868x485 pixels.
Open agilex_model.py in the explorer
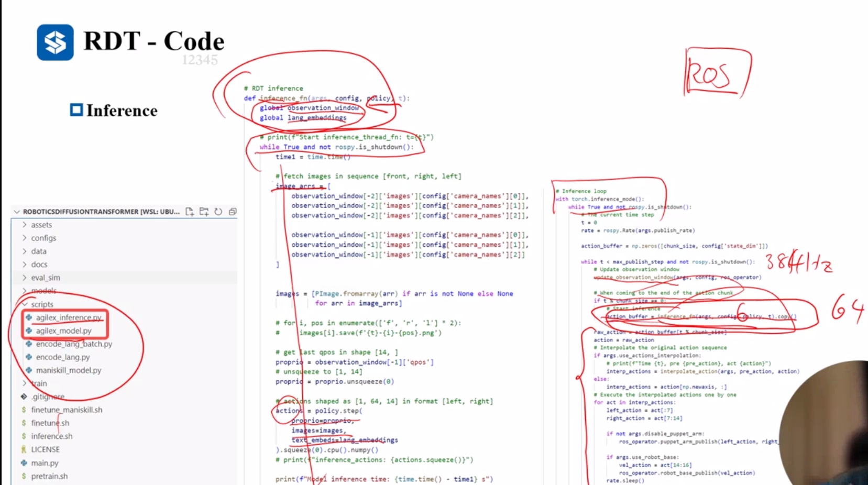[x=63, y=330]
